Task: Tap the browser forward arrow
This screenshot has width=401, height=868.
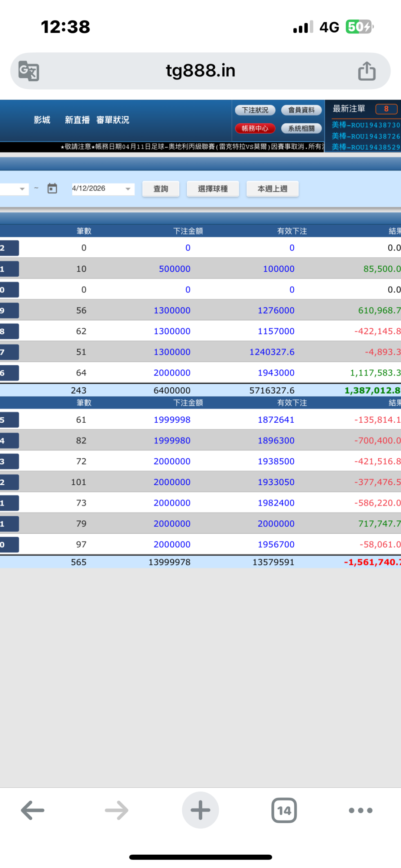Action: pos(117,810)
